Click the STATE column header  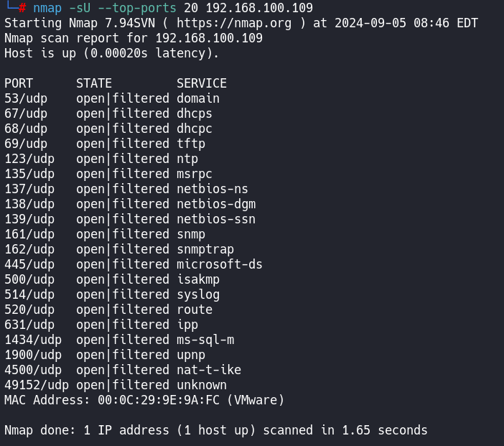coord(94,83)
